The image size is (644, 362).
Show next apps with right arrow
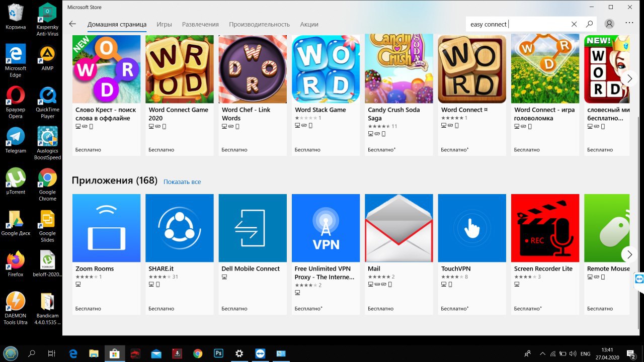click(629, 254)
